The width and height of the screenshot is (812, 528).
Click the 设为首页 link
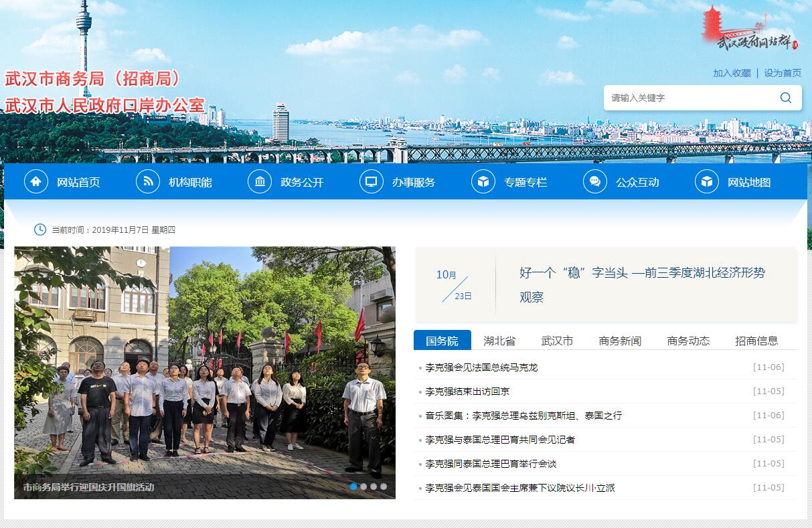click(783, 73)
